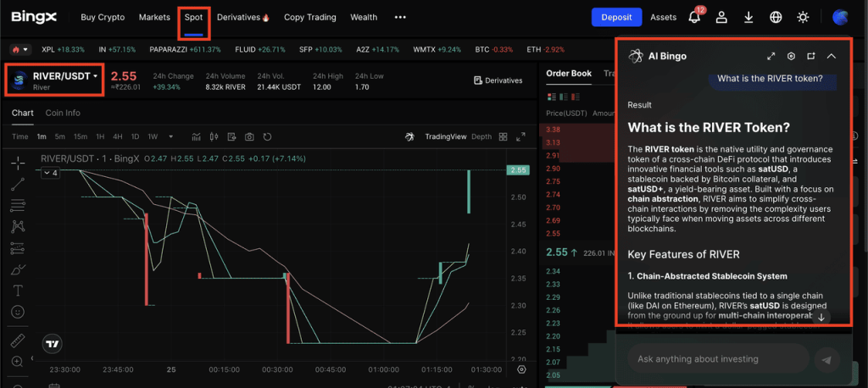Viewport: 868px width, 388px height.
Task: Switch chart to Depth view
Action: point(481,136)
